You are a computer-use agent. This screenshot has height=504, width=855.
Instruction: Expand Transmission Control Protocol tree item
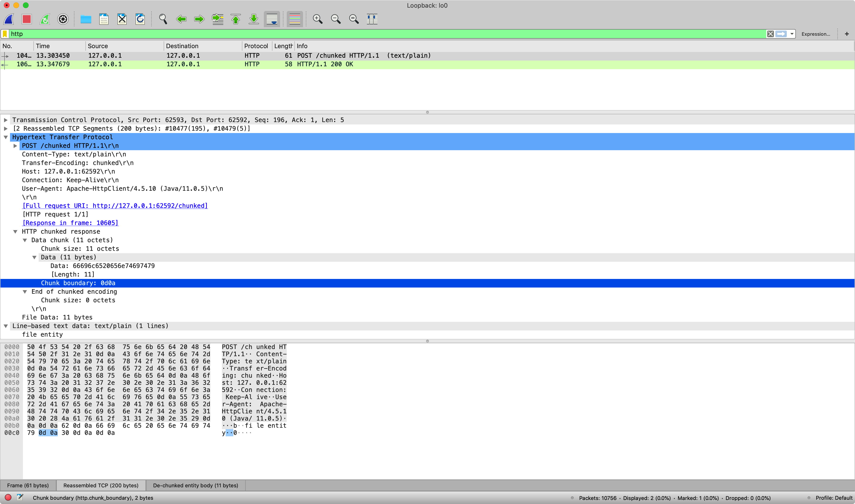(6, 120)
